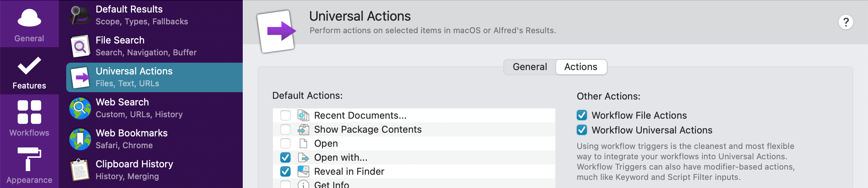The image size is (868, 188).
Task: Click the Clipboard History clipboard icon
Action: pos(80,170)
